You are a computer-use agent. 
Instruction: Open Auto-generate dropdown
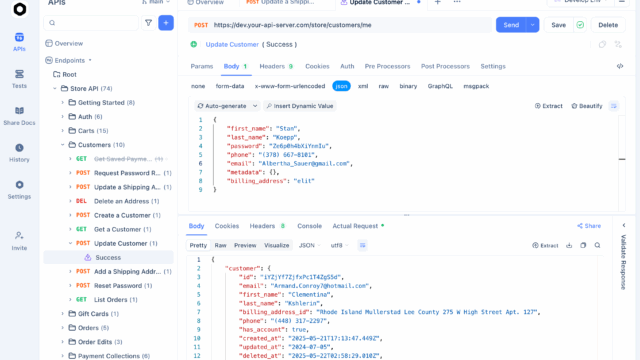[x=227, y=106]
